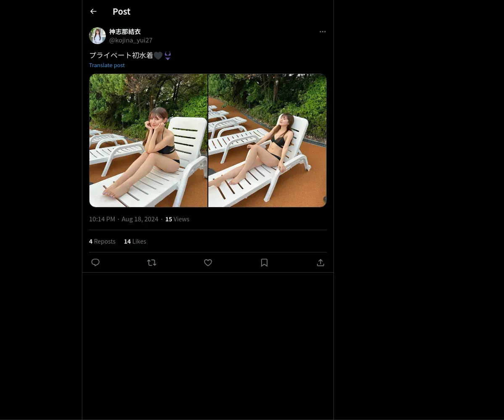504x420 pixels.
Task: Click the Translate post link
Action: coord(107,65)
